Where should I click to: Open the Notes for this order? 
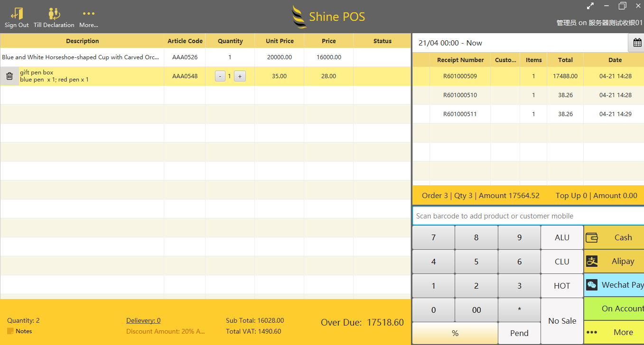(20, 331)
